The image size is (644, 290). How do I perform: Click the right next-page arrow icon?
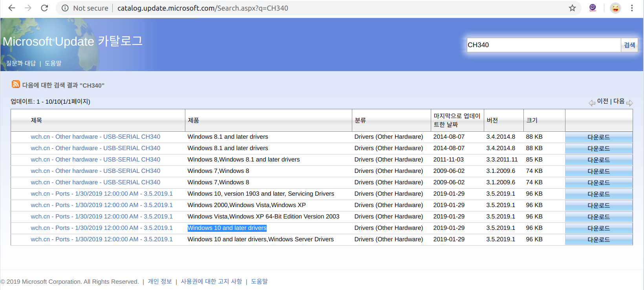(x=629, y=103)
